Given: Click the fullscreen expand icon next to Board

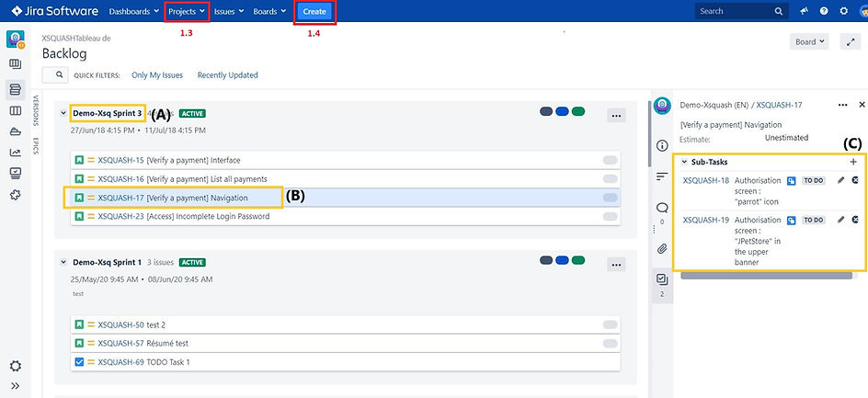Looking at the screenshot, I should (851, 41).
